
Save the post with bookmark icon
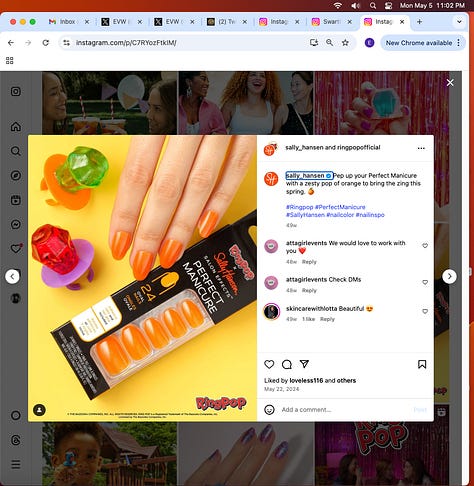[422, 364]
